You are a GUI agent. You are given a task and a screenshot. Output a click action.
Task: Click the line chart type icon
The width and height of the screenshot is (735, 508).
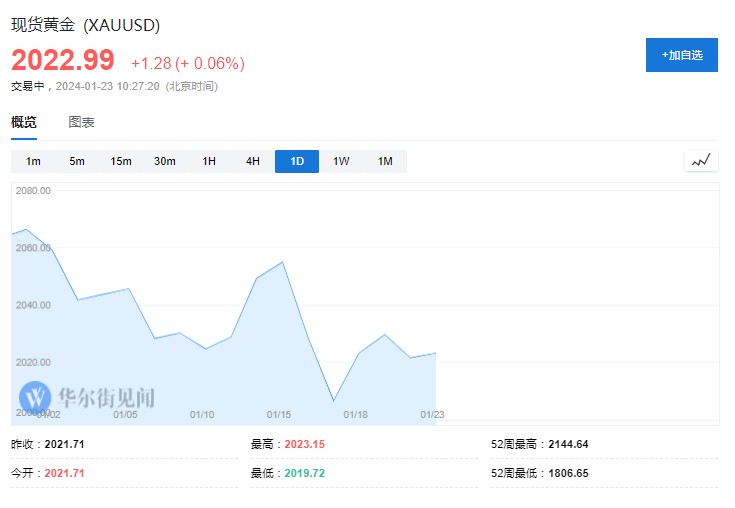tap(701, 160)
